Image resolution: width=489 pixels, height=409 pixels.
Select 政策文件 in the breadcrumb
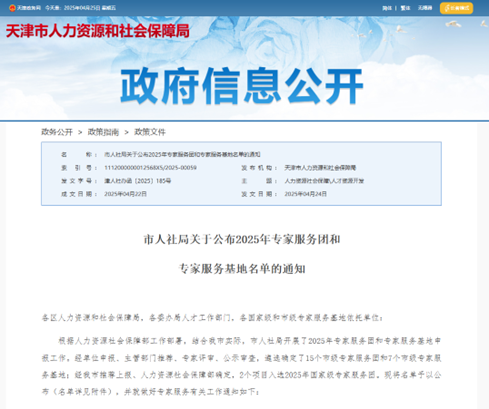pyautogui.click(x=150, y=132)
